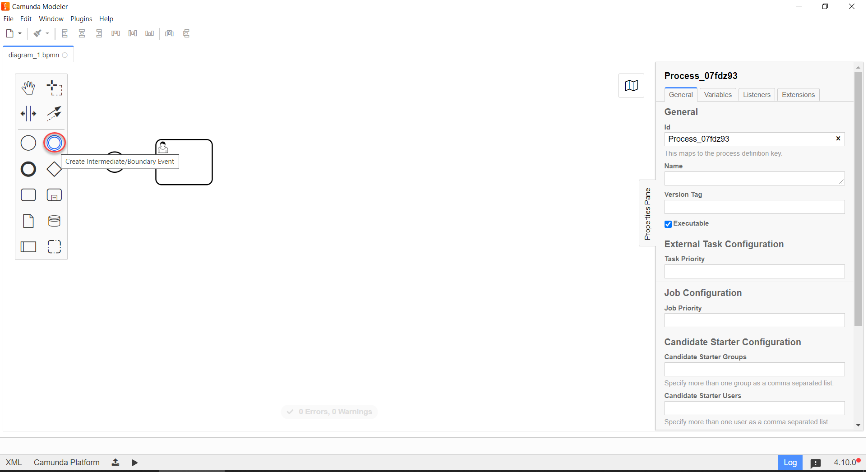This screenshot has height=472, width=868.
Task: Activate the lasso selection tool
Action: pyautogui.click(x=54, y=88)
